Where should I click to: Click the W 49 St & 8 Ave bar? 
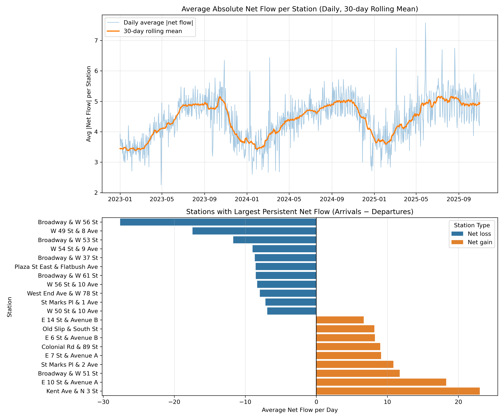(254, 231)
